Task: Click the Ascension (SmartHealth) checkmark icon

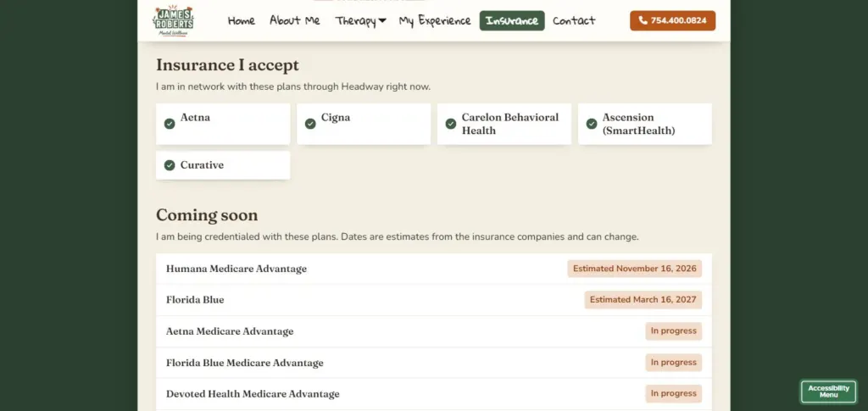Action: (x=592, y=124)
